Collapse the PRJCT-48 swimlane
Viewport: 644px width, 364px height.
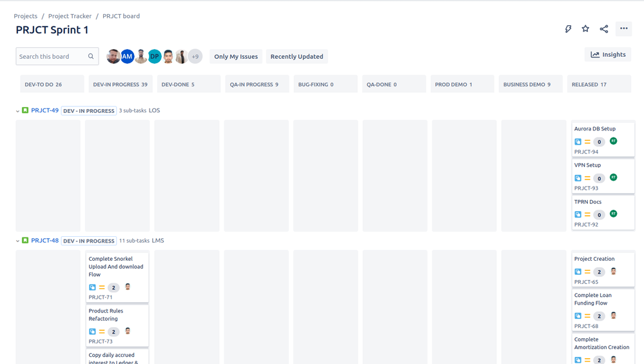point(17,241)
